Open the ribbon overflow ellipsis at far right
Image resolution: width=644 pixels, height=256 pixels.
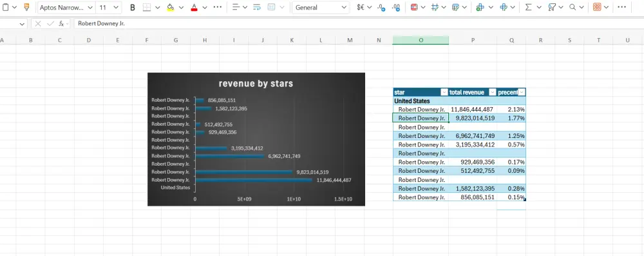coord(622,7)
